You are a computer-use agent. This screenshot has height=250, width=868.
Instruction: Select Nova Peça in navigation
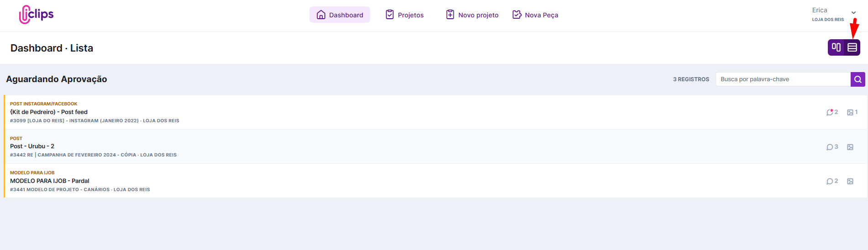tap(535, 15)
